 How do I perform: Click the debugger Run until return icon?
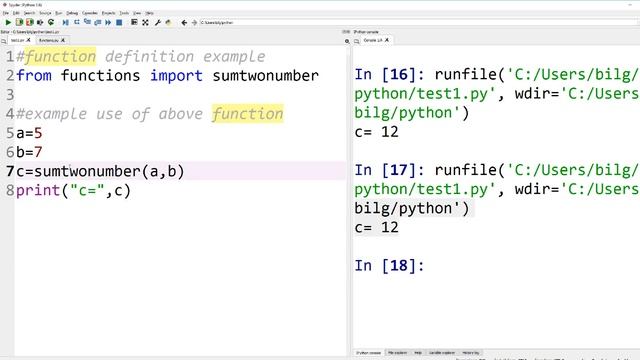(x=98, y=22)
